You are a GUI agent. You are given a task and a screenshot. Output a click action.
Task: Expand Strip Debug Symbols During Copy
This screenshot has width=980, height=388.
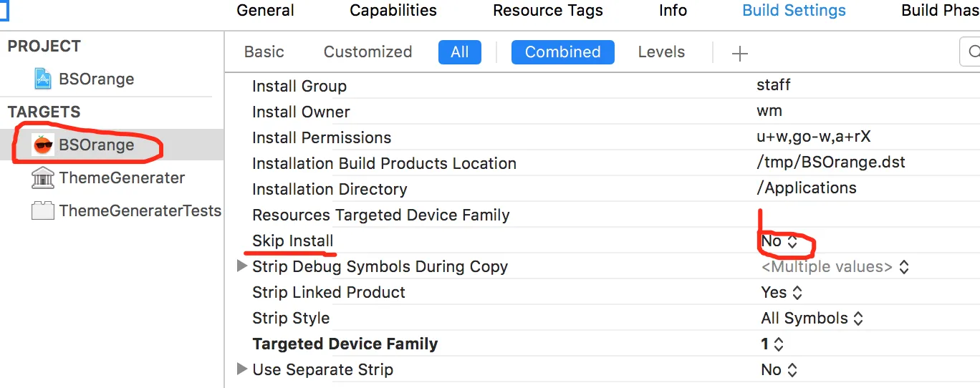(x=242, y=266)
